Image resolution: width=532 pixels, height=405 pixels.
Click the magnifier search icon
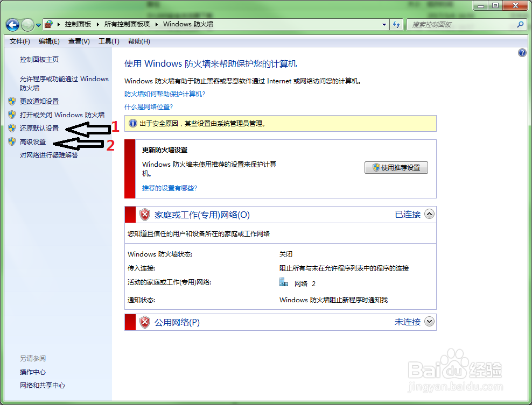point(521,24)
